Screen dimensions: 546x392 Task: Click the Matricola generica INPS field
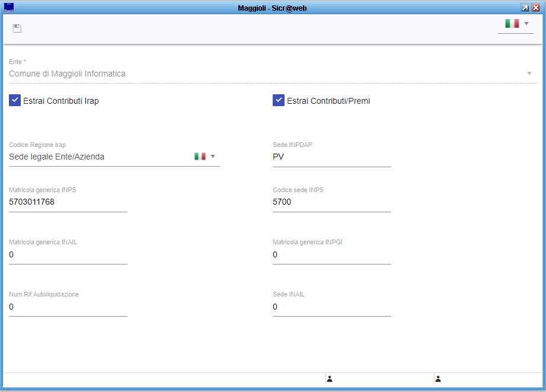click(x=68, y=202)
